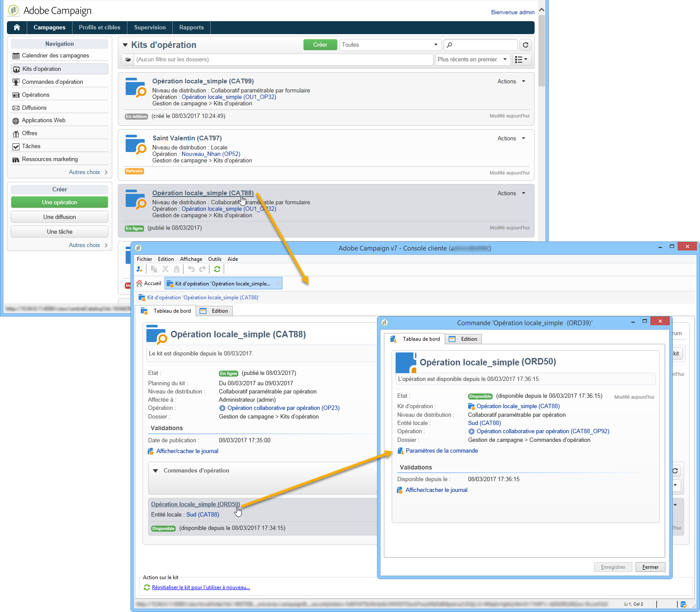Viewport: 700px width, 612px height.
Task: Click the connect user icon in console toolbar
Action: click(139, 269)
